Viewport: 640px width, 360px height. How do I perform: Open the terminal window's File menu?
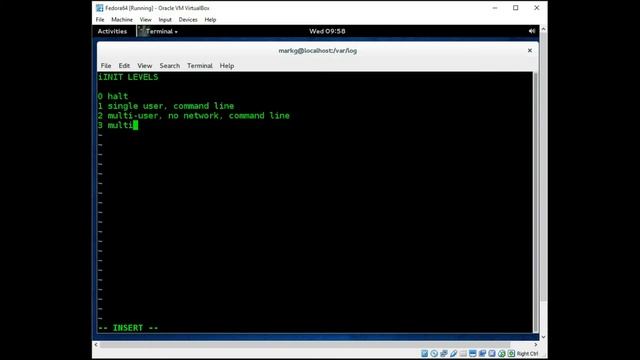pos(106,66)
